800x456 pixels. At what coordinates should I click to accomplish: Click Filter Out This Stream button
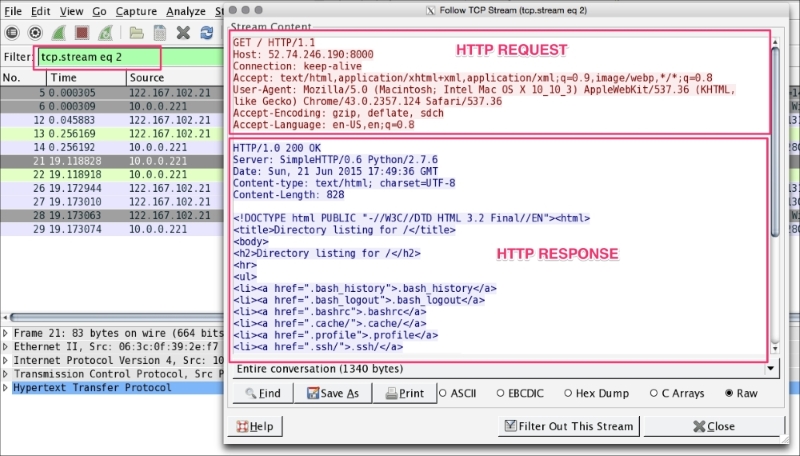[569, 426]
